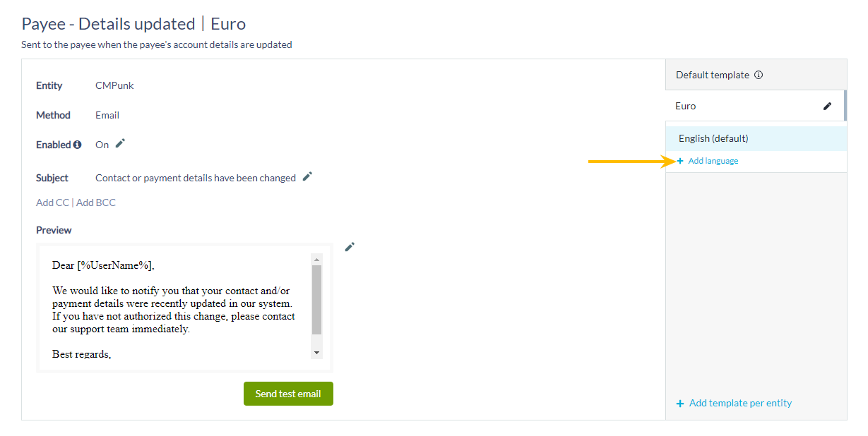Click the preview scrollbar down arrow
The width and height of the screenshot is (868, 436).
316,353
